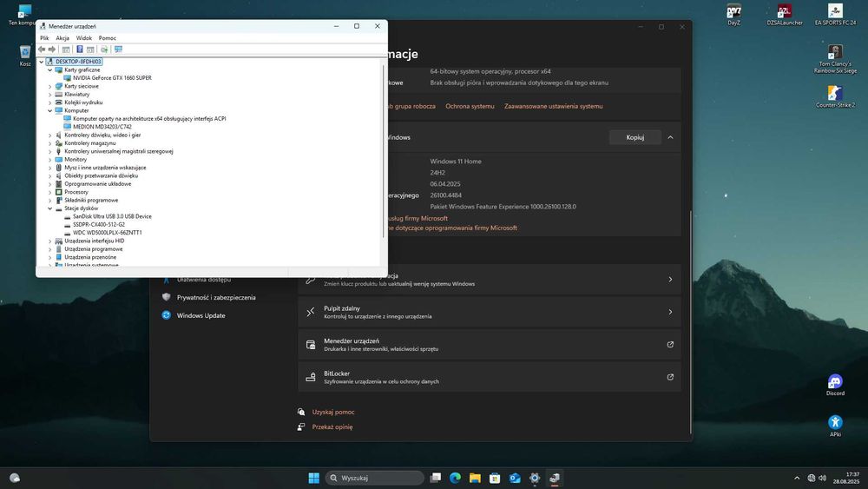Click the Procesory row
The image size is (868, 489).
76,192
